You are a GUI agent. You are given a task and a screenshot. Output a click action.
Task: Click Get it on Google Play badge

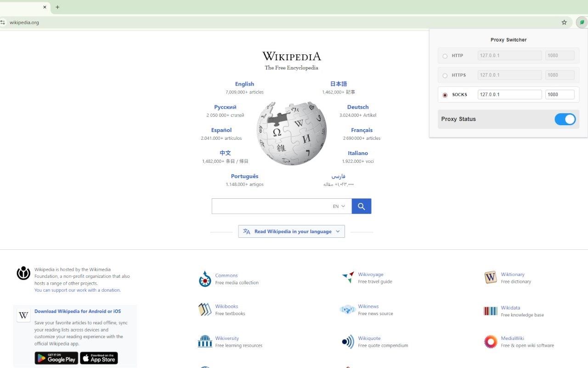pyautogui.click(x=56, y=358)
